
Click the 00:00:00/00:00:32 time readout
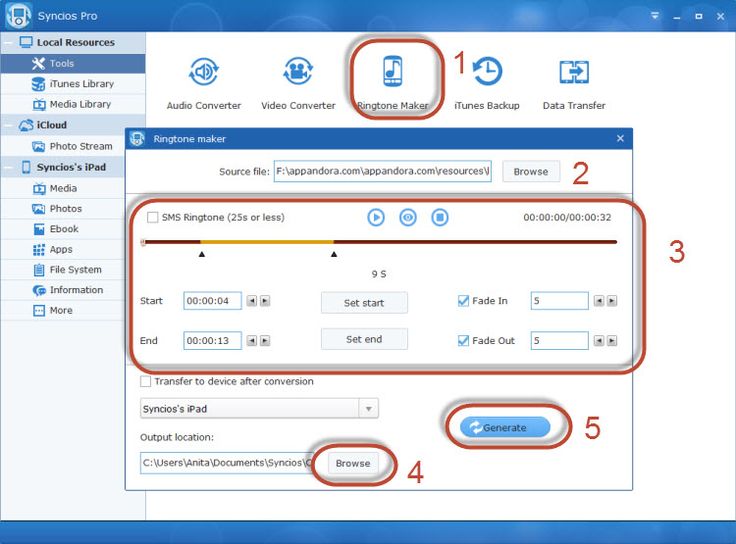tap(567, 217)
